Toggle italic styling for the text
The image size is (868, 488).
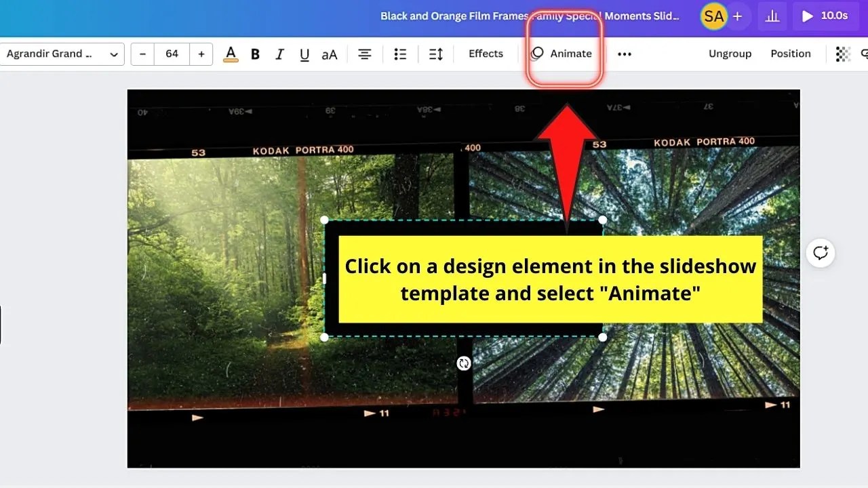pos(279,54)
